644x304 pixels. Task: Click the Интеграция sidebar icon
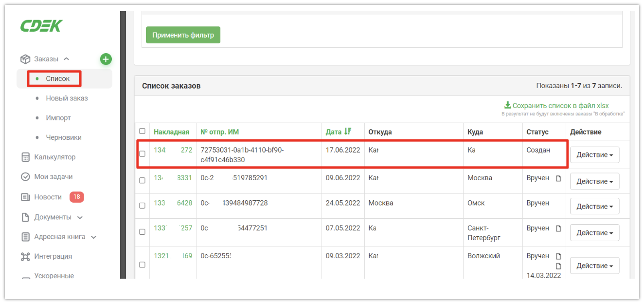pyautogui.click(x=25, y=256)
